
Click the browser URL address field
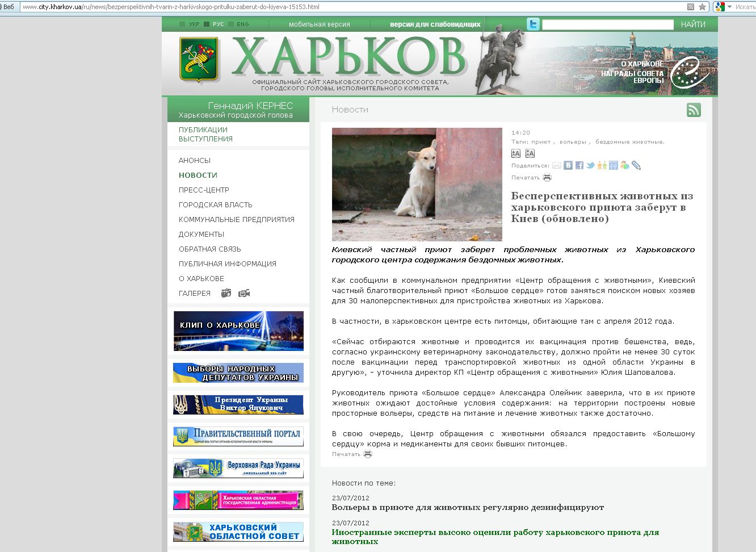coord(352,7)
